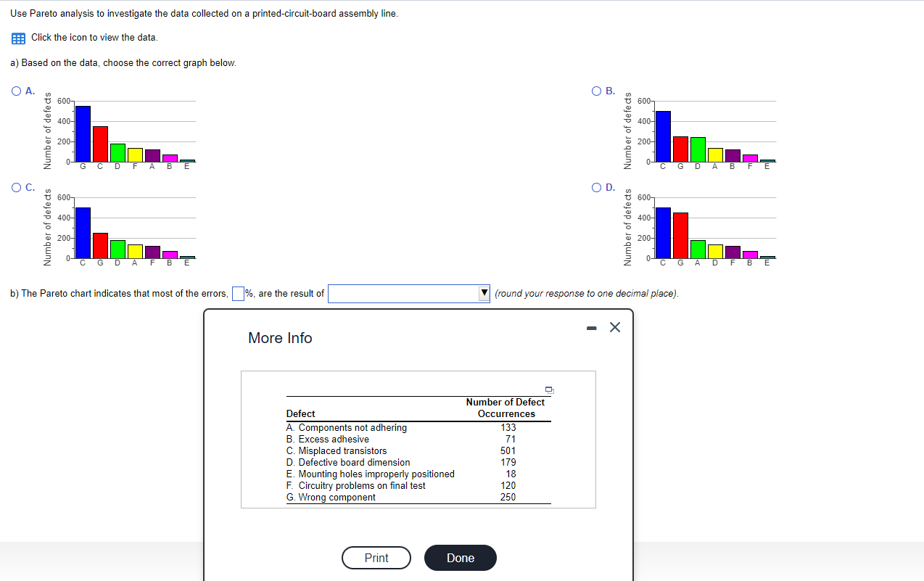The height and width of the screenshot is (581, 924).
Task: Select answer choice C radio button
Action: pyautogui.click(x=15, y=186)
